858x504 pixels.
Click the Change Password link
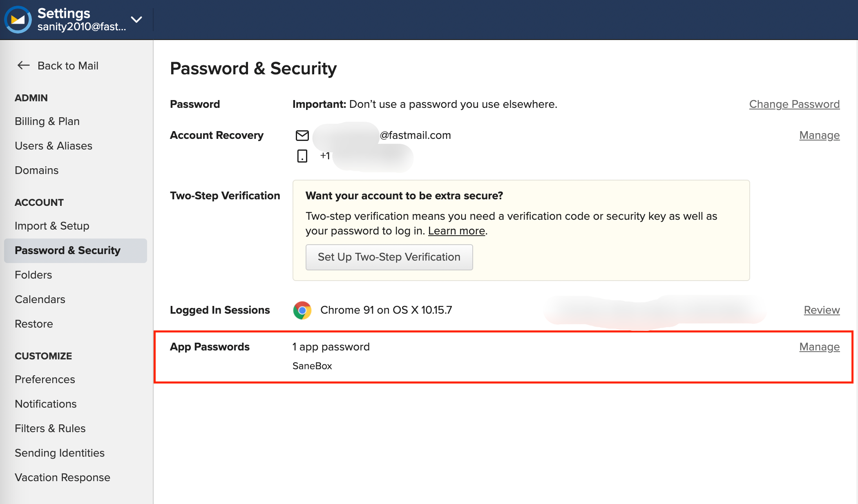(794, 104)
